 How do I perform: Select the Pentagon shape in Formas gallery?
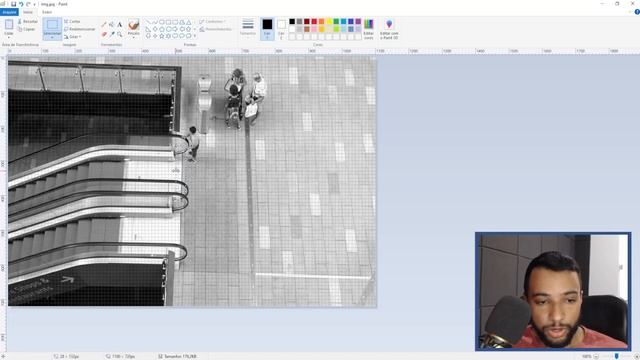(x=162, y=29)
